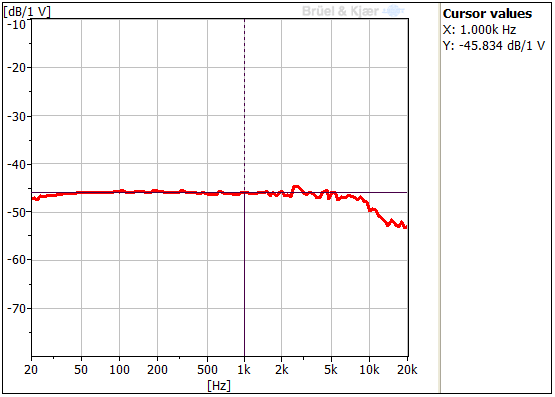Image resolution: width=555 pixels, height=397 pixels.
Task: Click the '20k' frequency axis label
Action: (407, 370)
